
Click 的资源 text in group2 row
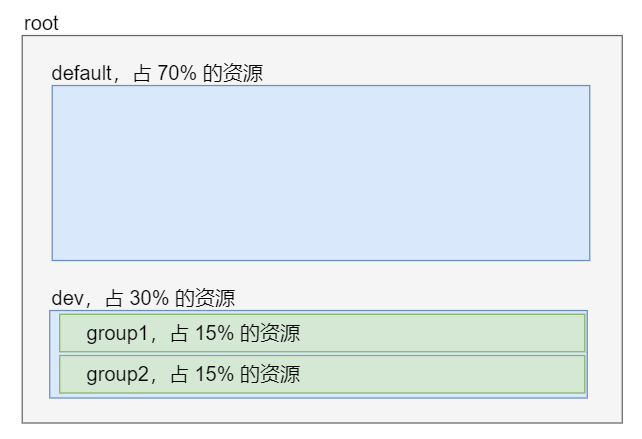[x=270, y=374]
